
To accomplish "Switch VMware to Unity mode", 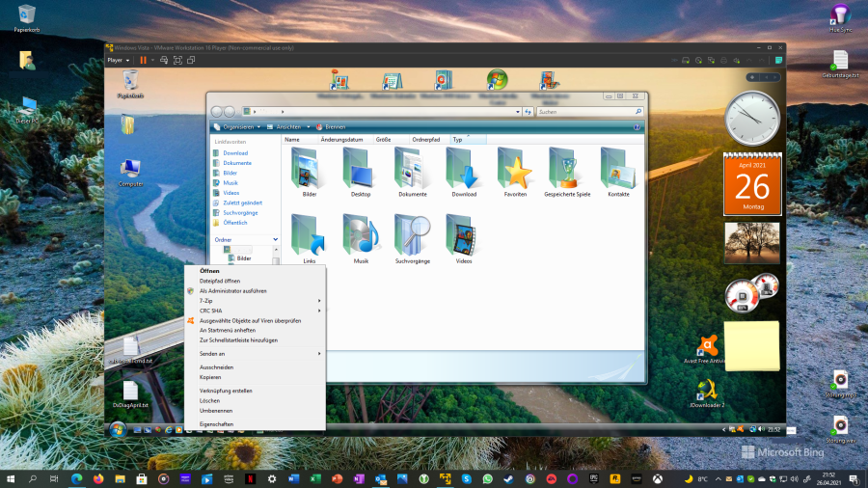I will pyautogui.click(x=191, y=60).
